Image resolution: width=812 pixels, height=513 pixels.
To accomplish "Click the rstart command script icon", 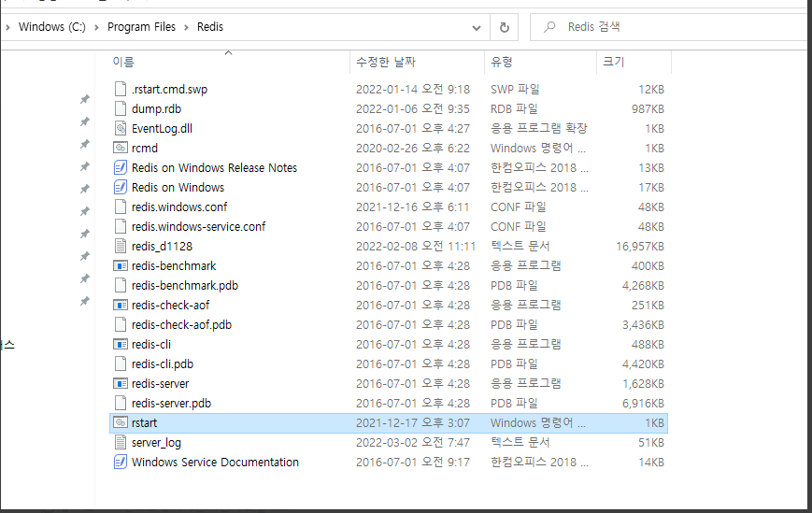I will 121,423.
